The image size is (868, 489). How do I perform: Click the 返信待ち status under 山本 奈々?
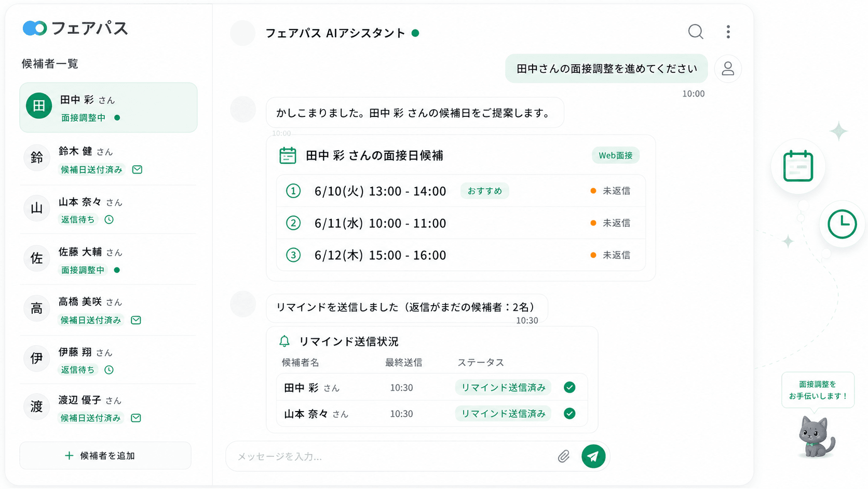(x=78, y=219)
